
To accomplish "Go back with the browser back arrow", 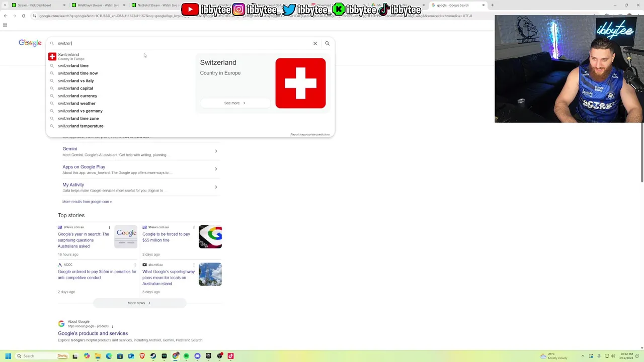I will tap(6, 16).
